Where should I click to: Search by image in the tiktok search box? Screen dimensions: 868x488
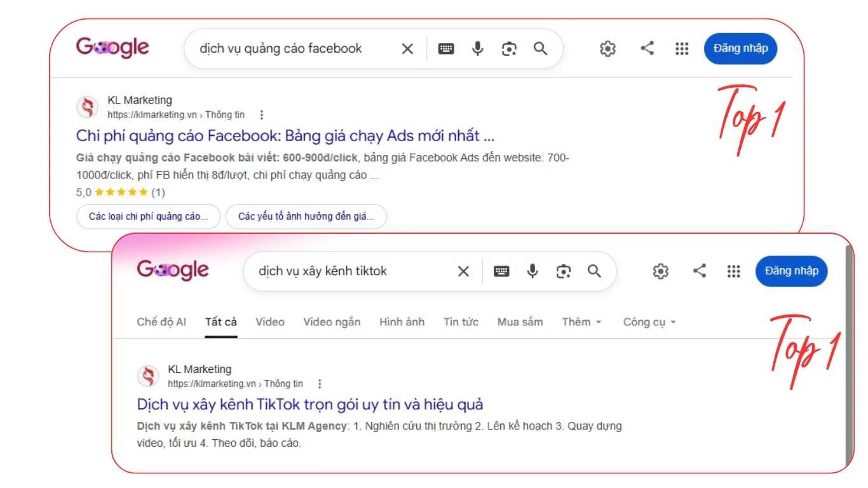564,271
